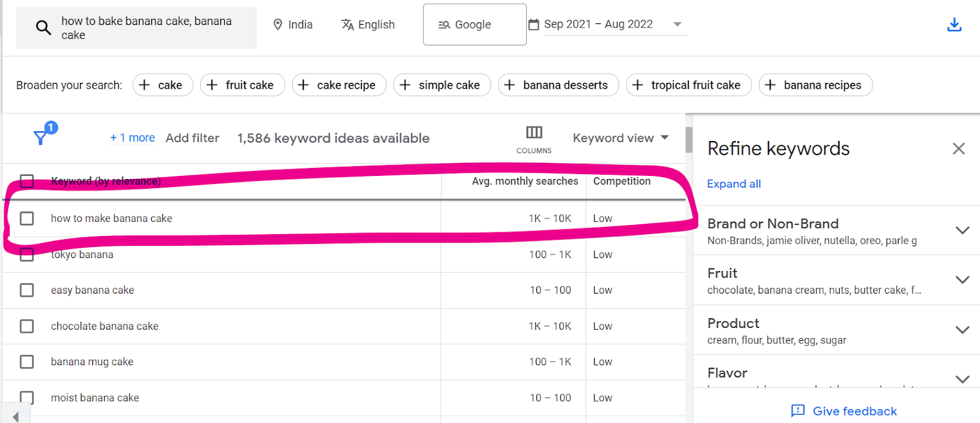Expand the Flavor refine section

click(962, 379)
